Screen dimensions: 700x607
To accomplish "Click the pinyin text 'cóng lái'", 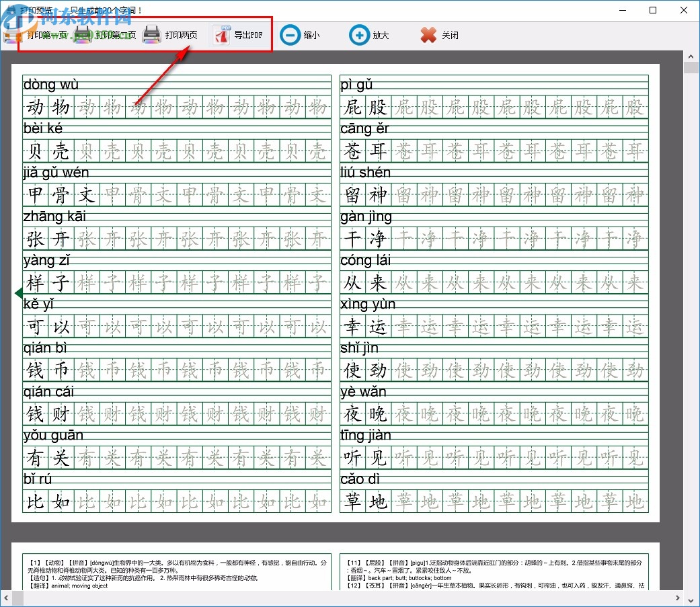I will pyautogui.click(x=365, y=260).
